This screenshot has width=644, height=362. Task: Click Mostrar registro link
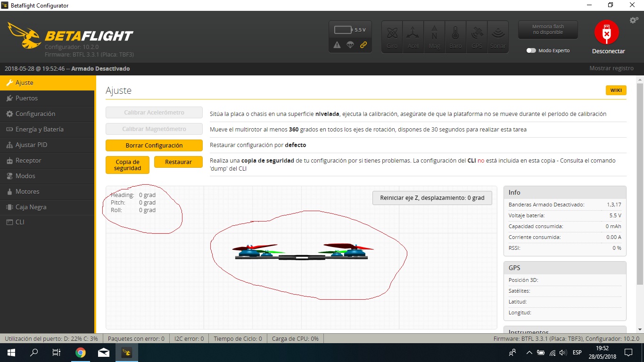611,68
